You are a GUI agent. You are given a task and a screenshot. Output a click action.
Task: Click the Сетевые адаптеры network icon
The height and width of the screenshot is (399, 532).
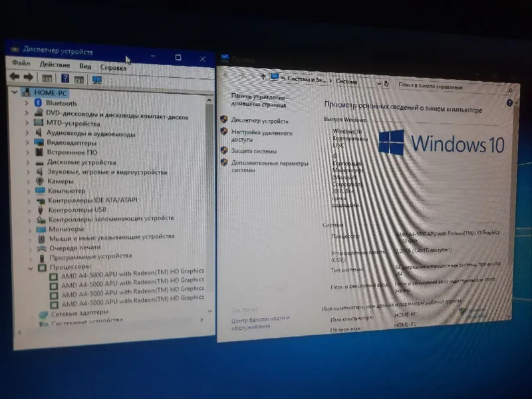(43, 315)
